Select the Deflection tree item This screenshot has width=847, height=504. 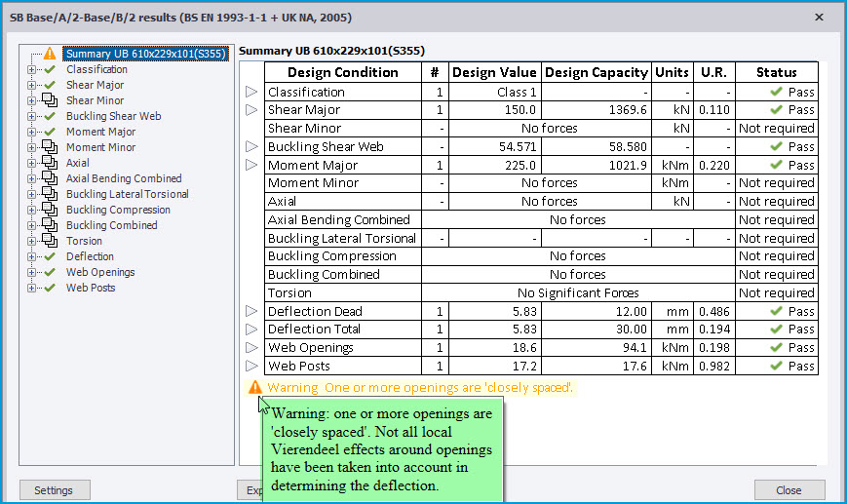click(x=90, y=256)
